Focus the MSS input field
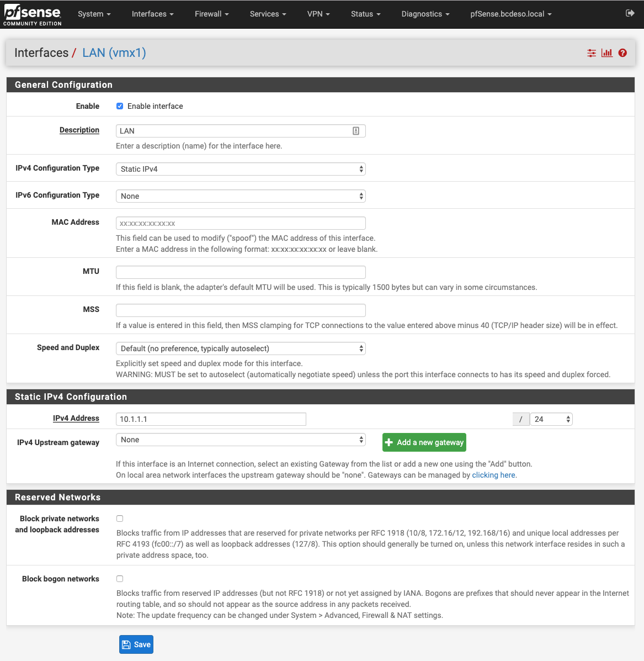This screenshot has width=644, height=661. pos(241,310)
